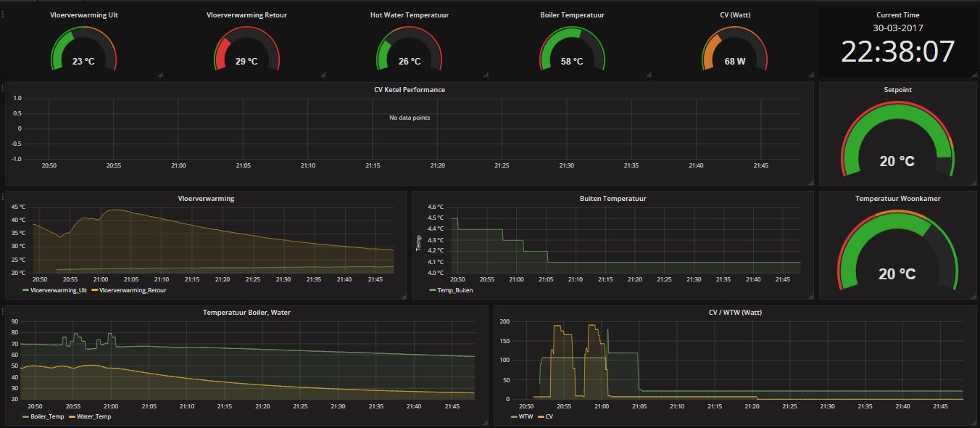Image resolution: width=980 pixels, height=428 pixels.
Task: Click the Vloerverwarming graph panel title
Action: 206,198
